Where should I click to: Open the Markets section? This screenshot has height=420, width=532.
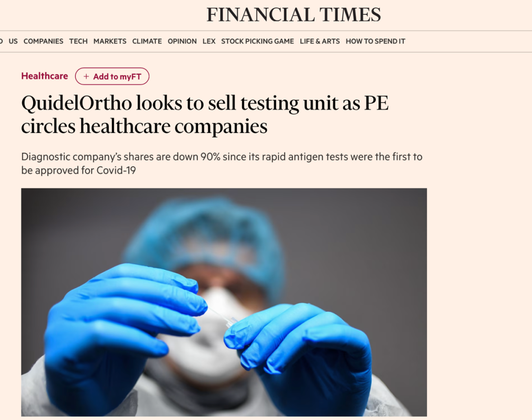tap(110, 41)
